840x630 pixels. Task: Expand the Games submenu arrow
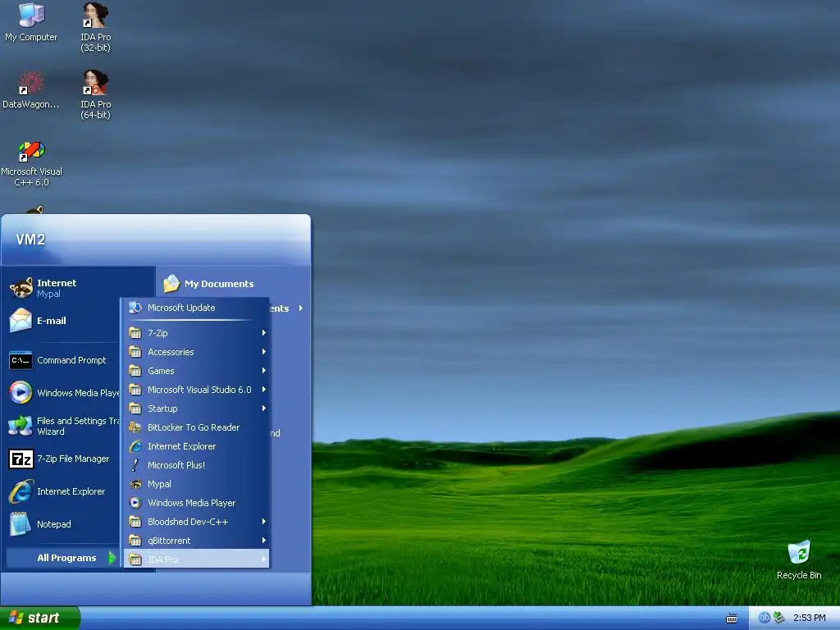(x=264, y=370)
